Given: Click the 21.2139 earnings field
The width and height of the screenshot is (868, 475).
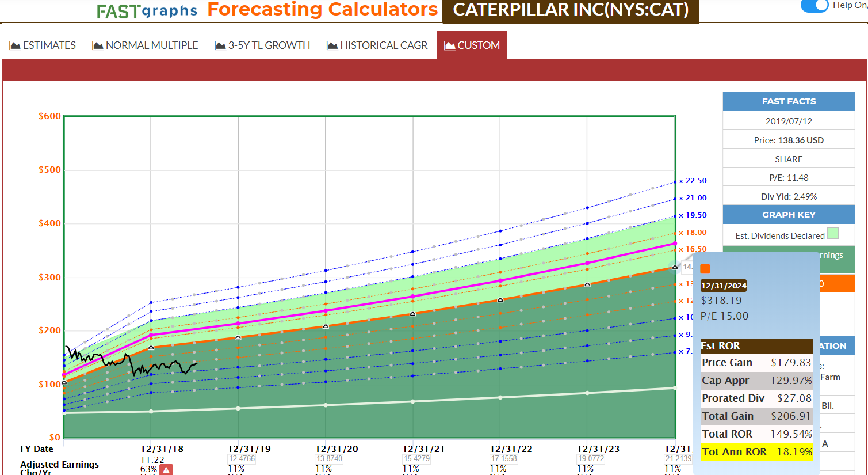Looking at the screenshot, I should [679, 459].
